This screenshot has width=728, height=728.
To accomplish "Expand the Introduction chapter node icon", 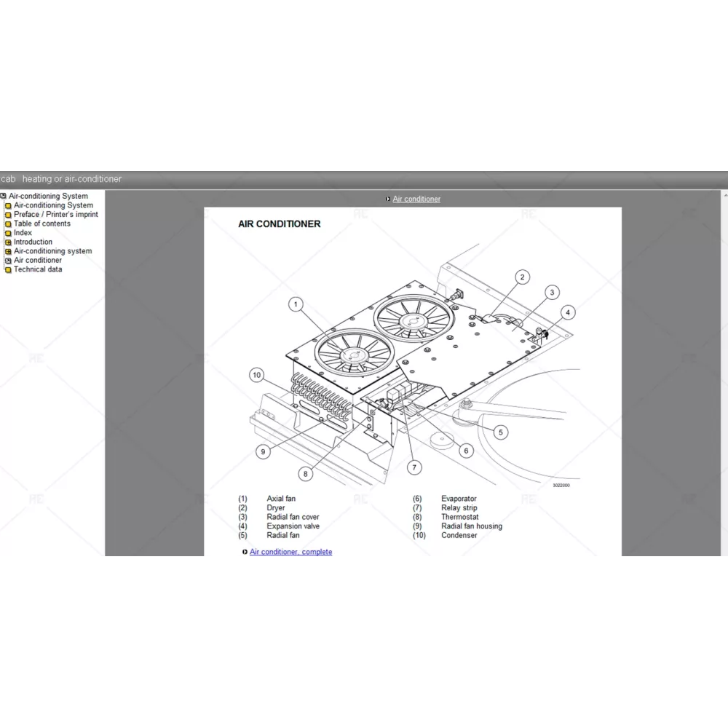I will [9, 242].
